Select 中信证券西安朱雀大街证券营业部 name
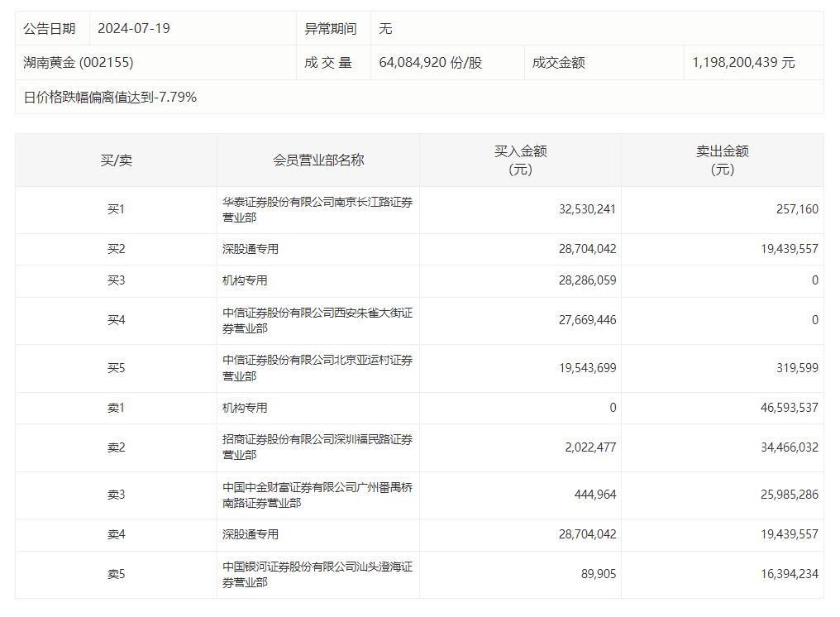The height and width of the screenshot is (617, 840). [317, 321]
